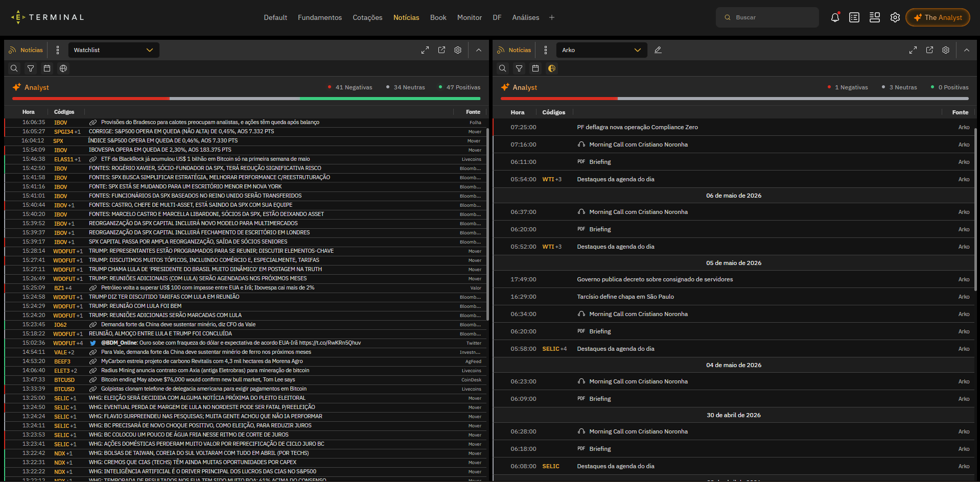Screen dimensions: 980x482
Task: Open the Arko panel three-dot menu
Action: (546, 50)
